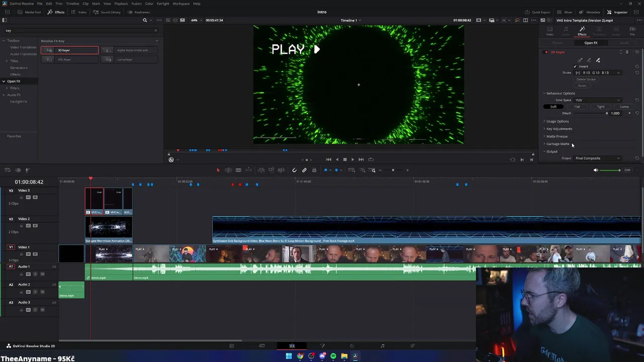Open the Workspace menu
Screen dimensions: 644x362
[181, 4]
